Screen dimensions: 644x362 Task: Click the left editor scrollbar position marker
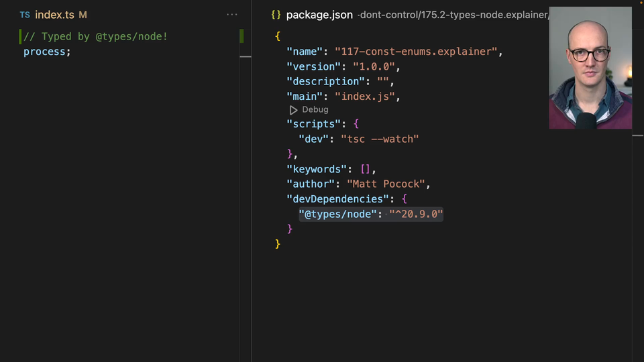click(x=246, y=56)
